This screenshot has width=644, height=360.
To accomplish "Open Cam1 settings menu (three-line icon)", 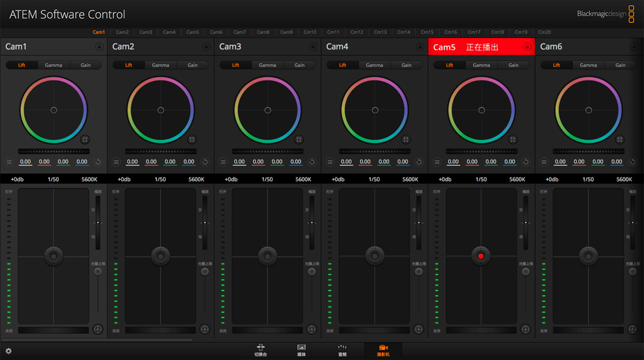I will 9,162.
